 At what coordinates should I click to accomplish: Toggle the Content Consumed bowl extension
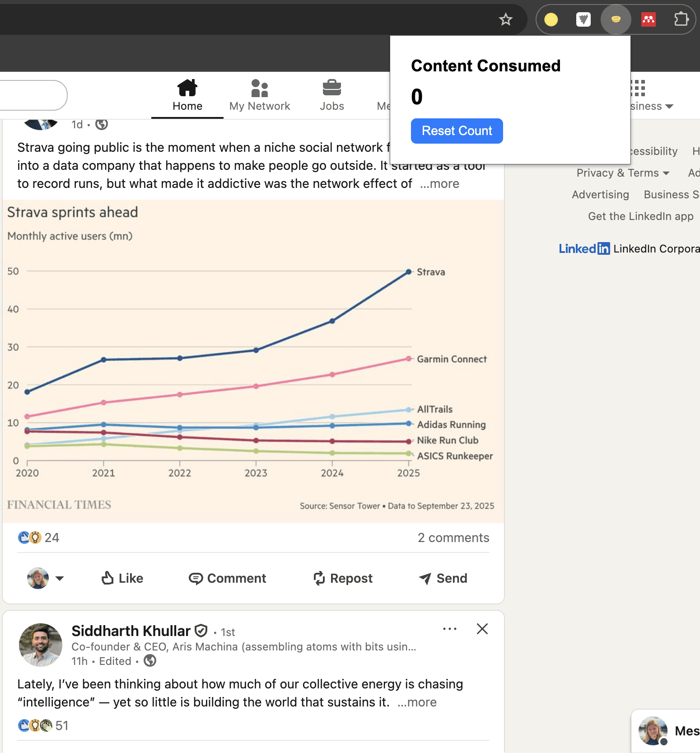click(616, 19)
